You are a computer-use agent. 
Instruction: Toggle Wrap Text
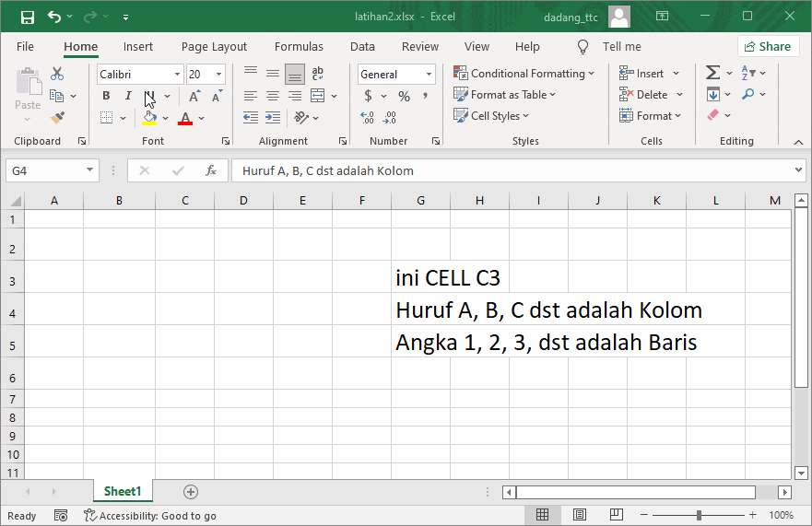pyautogui.click(x=317, y=74)
